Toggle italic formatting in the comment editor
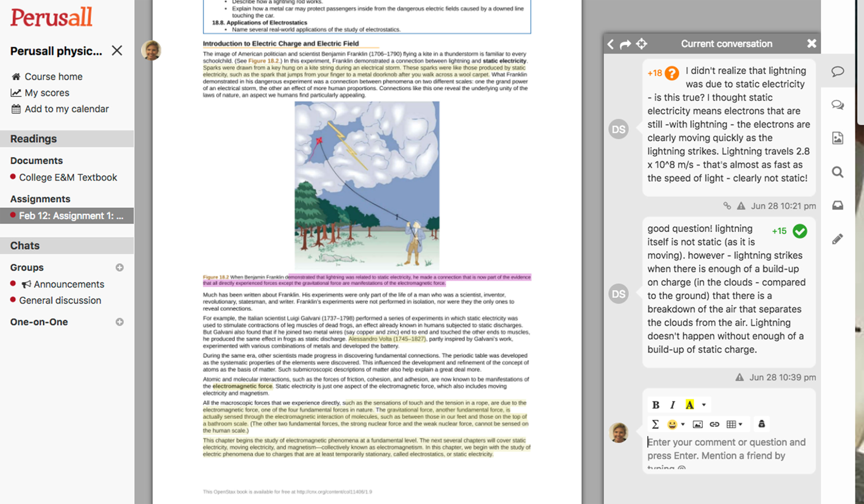864x504 pixels. point(672,405)
